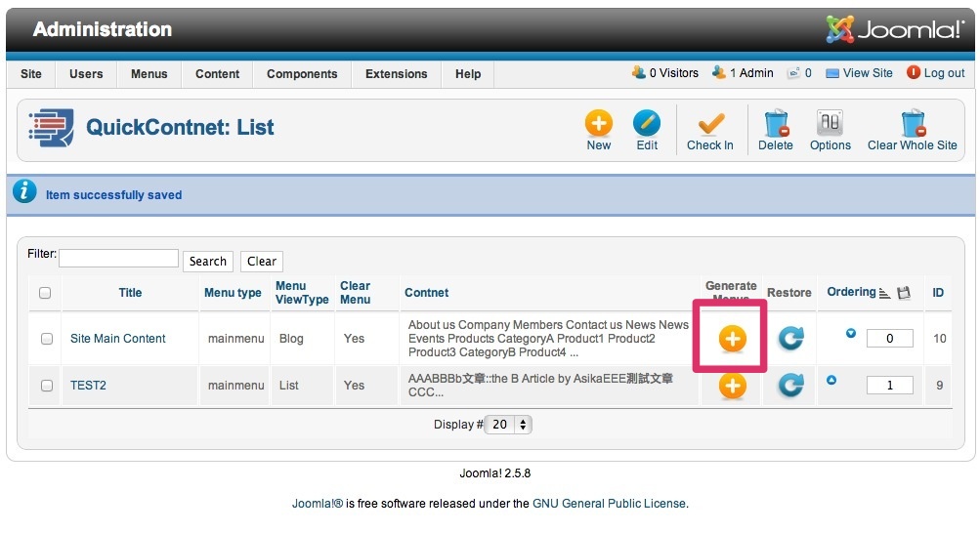Restore the TEST2 item

(x=790, y=386)
